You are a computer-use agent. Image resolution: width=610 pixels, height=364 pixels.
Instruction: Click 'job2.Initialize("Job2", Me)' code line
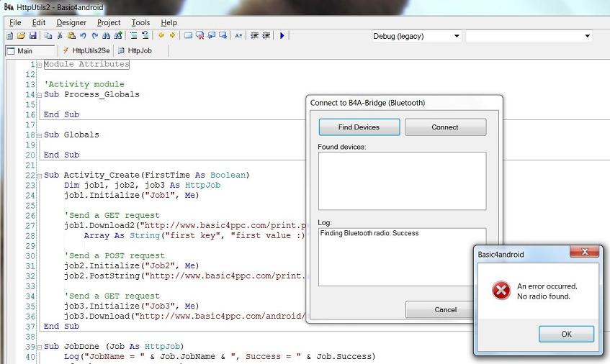pos(132,265)
